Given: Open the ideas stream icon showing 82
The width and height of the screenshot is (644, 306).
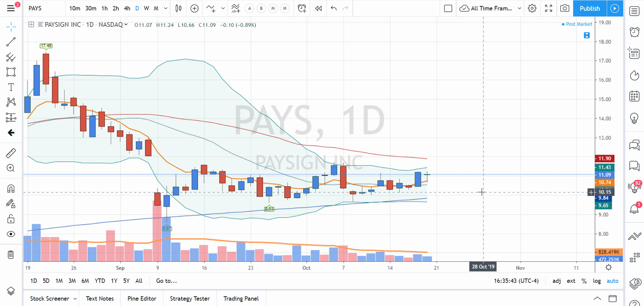Looking at the screenshot, I should click(x=634, y=187).
